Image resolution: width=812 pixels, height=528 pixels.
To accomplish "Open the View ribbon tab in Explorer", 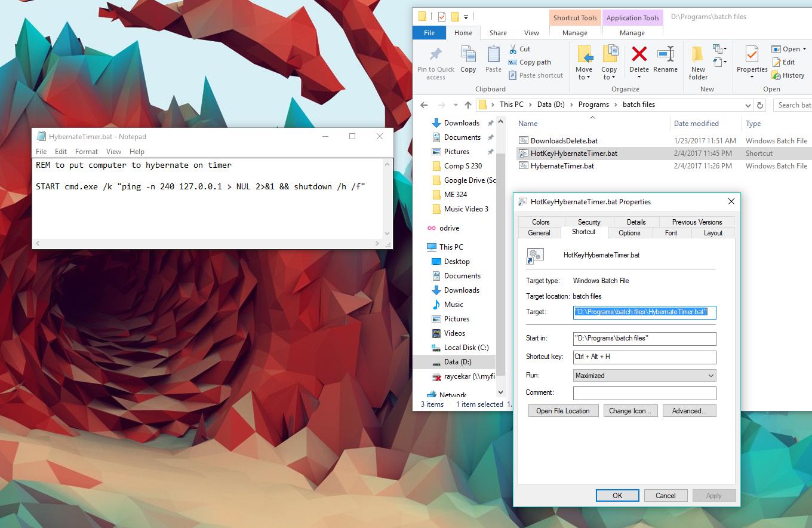I will (x=531, y=33).
